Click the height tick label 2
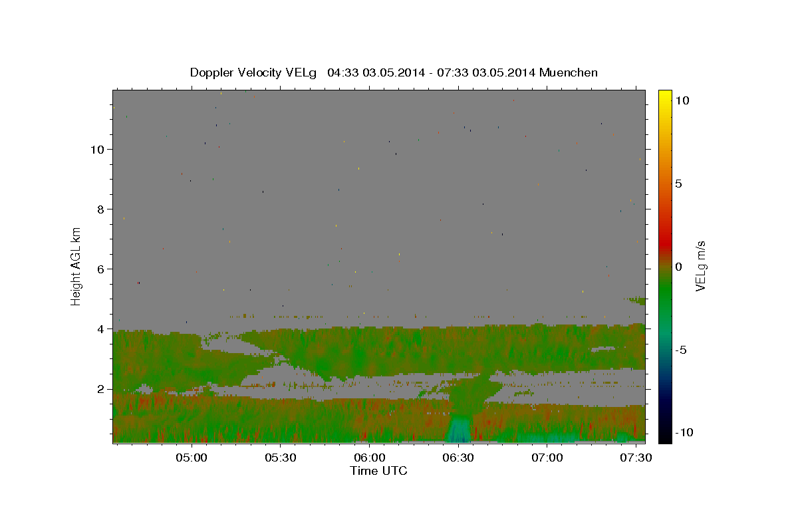 point(102,389)
